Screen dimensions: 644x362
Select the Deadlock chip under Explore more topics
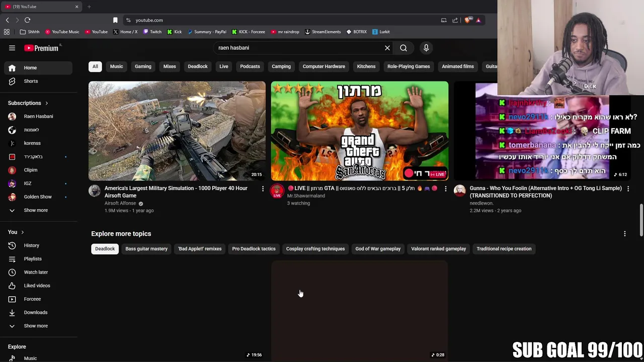tap(105, 249)
